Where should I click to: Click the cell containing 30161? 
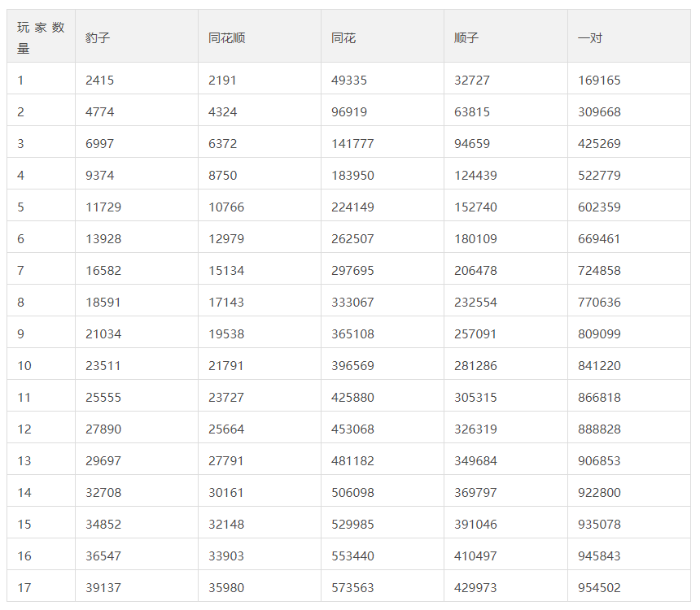pyautogui.click(x=226, y=493)
